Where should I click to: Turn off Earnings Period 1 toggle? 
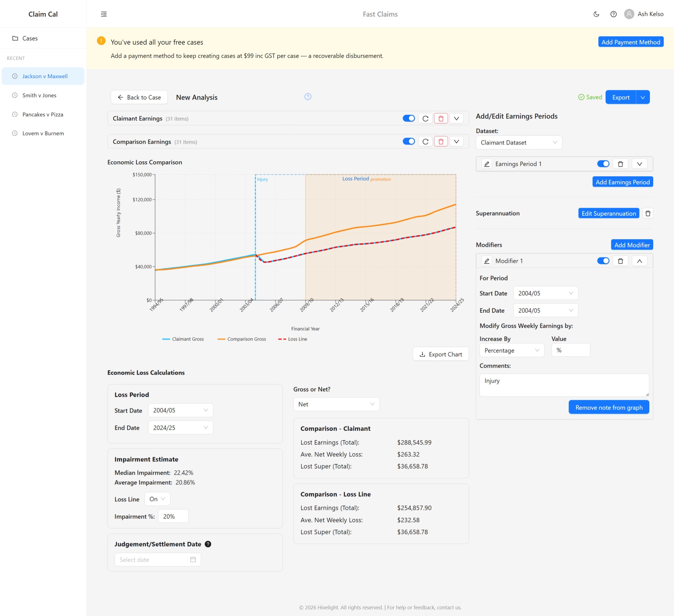603,164
